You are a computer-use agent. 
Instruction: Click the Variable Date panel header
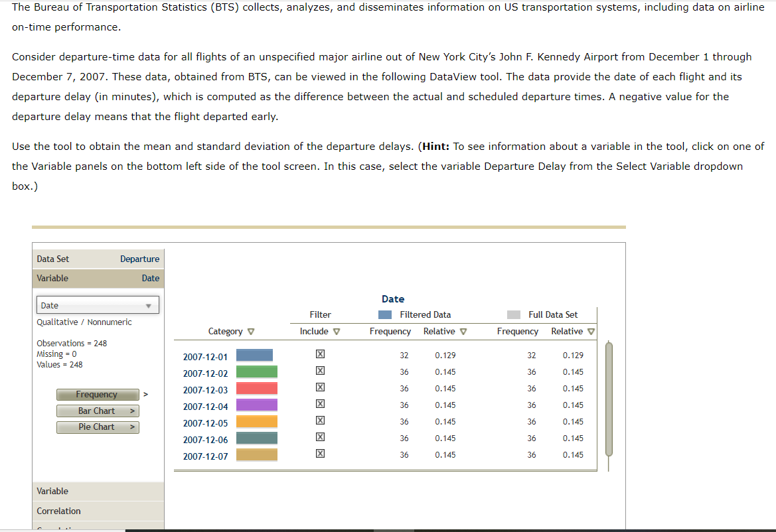click(x=98, y=278)
